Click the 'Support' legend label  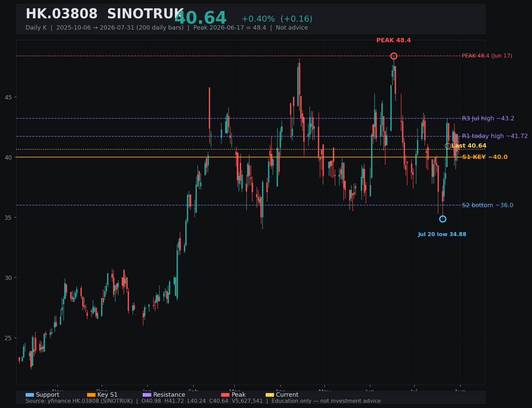48,395
